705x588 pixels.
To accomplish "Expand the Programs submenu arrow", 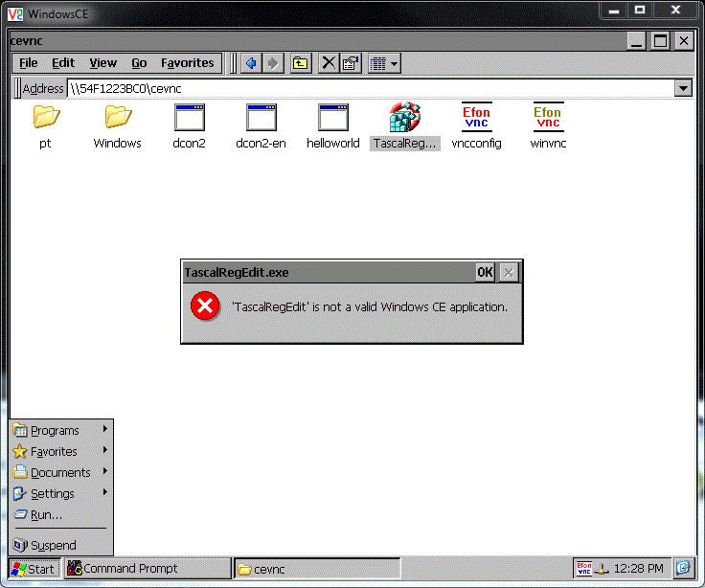I will [104, 429].
